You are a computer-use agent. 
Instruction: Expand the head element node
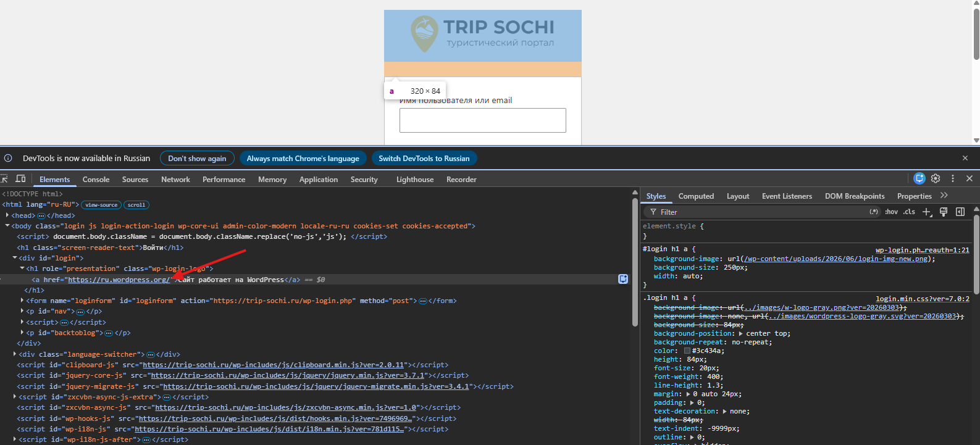pyautogui.click(x=7, y=215)
